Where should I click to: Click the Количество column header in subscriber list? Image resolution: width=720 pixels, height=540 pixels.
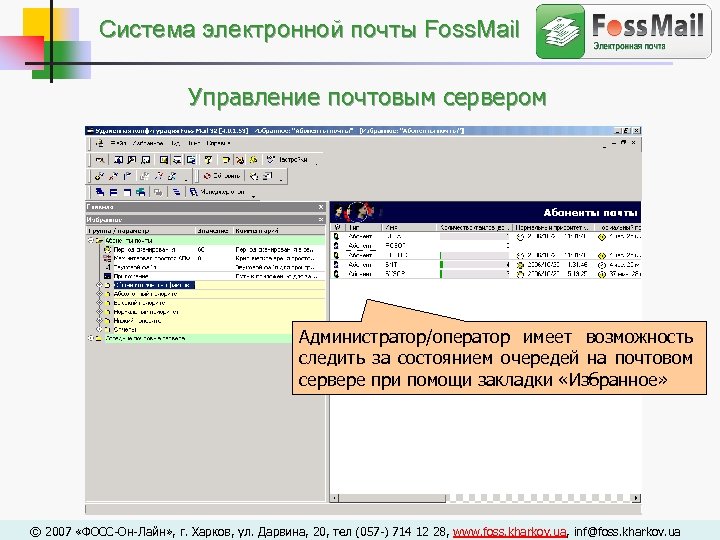474,227
